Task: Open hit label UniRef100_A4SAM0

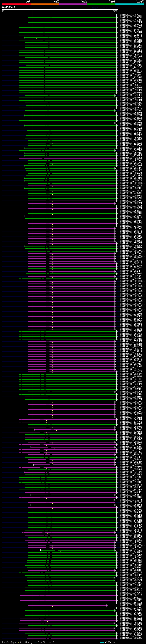Action: tap(131, 20)
